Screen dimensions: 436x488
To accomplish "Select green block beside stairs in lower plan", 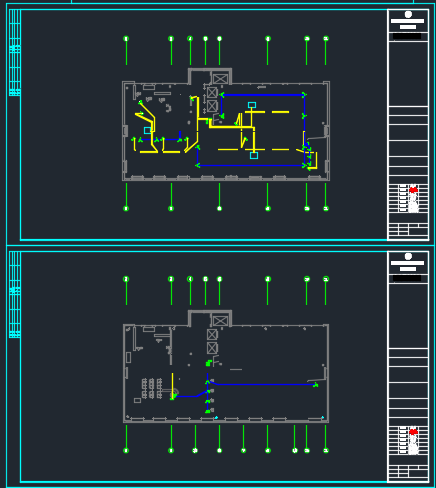I will (209, 363).
